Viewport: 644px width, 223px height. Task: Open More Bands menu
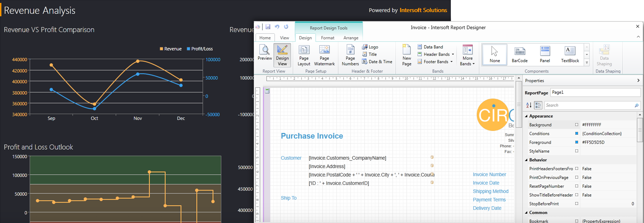click(x=467, y=56)
